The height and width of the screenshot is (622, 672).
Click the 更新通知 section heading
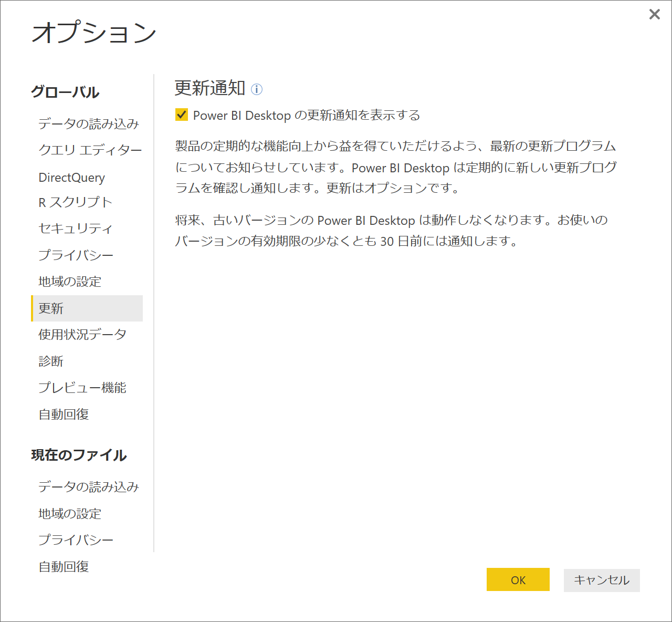[209, 88]
